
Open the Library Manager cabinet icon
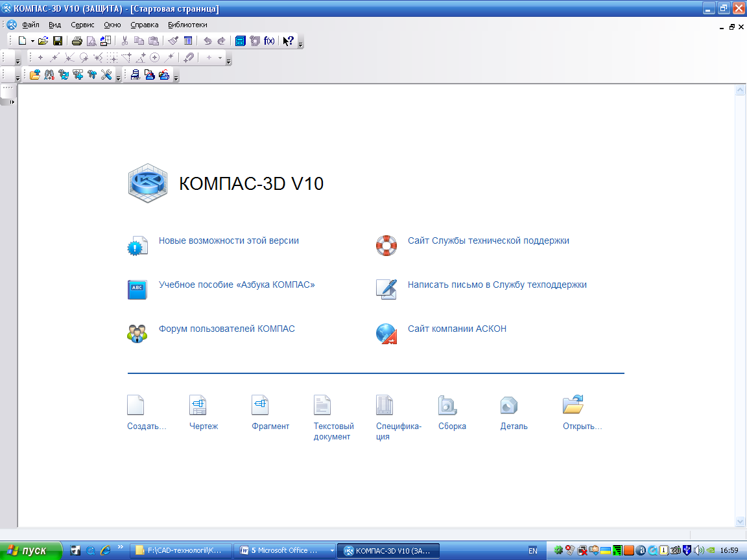tap(241, 41)
